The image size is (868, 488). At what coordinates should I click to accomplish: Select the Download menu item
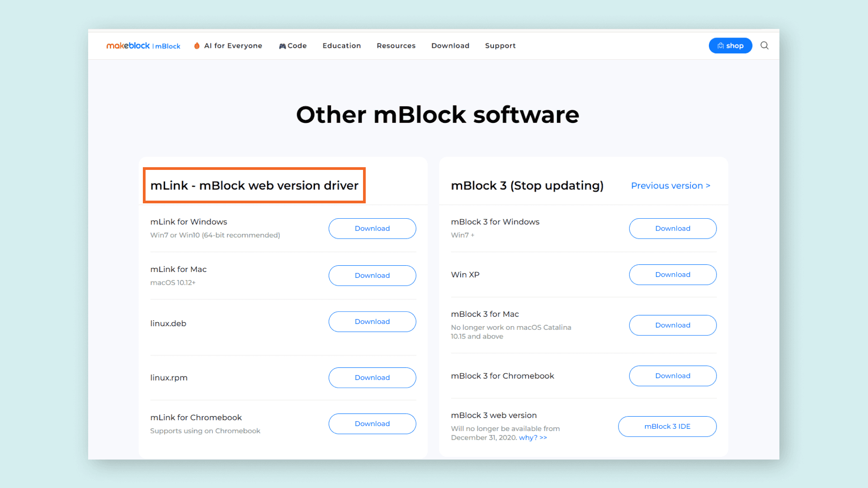[x=450, y=46]
